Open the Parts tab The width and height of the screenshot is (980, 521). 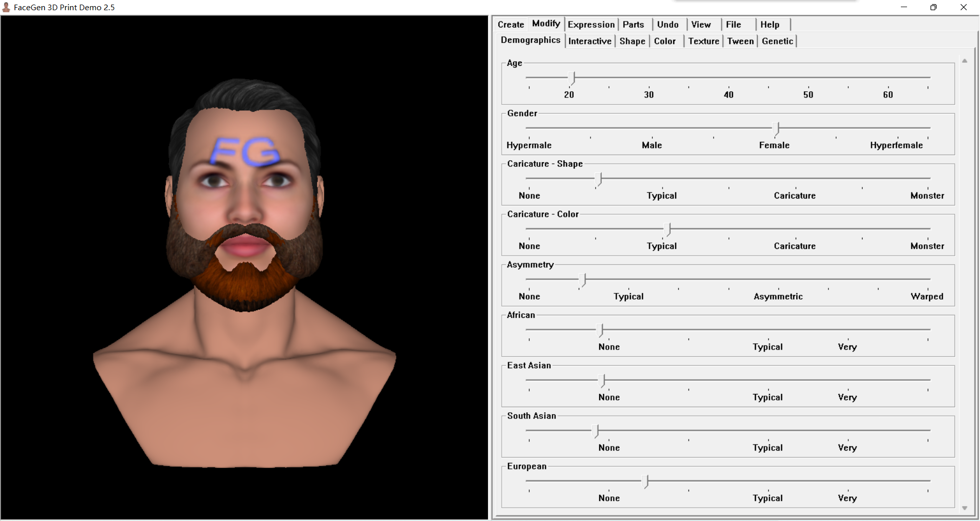pos(633,24)
